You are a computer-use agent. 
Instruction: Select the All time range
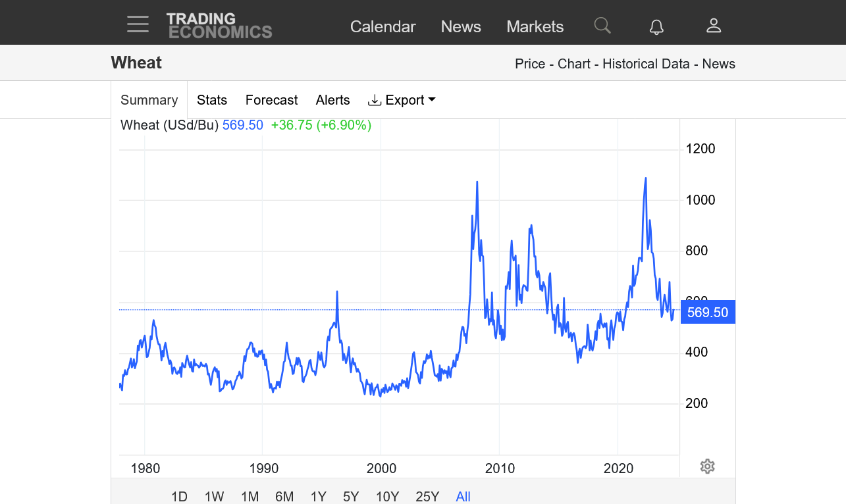(x=463, y=496)
